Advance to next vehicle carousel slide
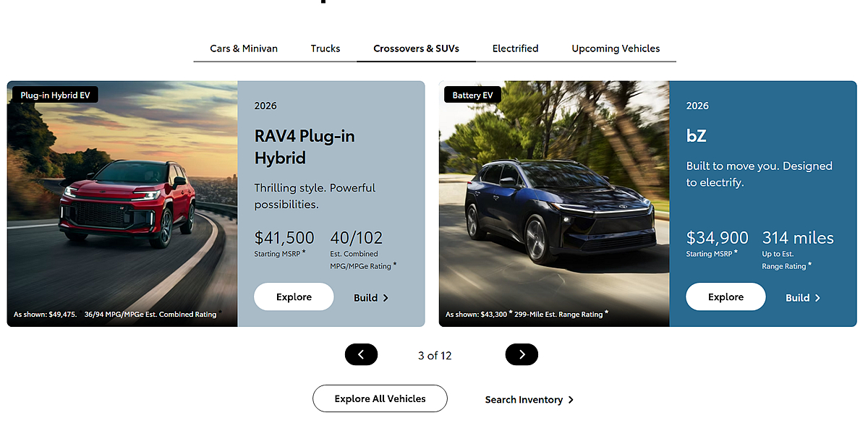Image resolution: width=868 pixels, height=431 pixels. [x=522, y=354]
